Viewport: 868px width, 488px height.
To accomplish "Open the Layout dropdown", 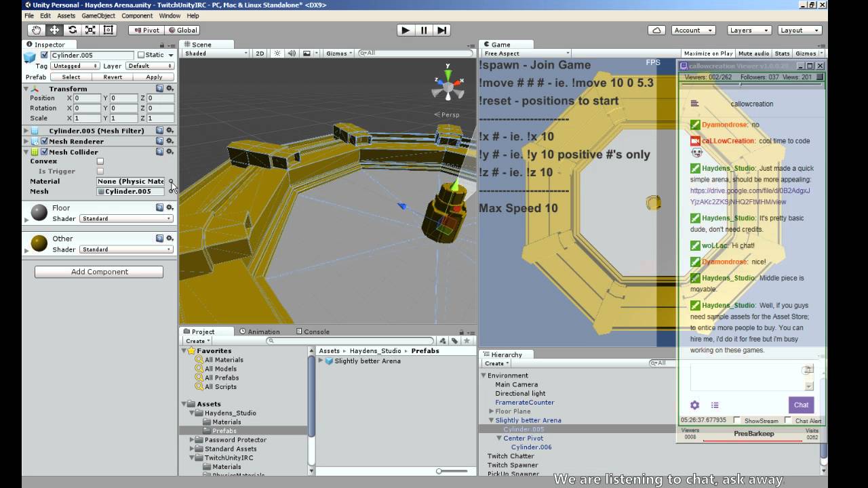I will (800, 30).
